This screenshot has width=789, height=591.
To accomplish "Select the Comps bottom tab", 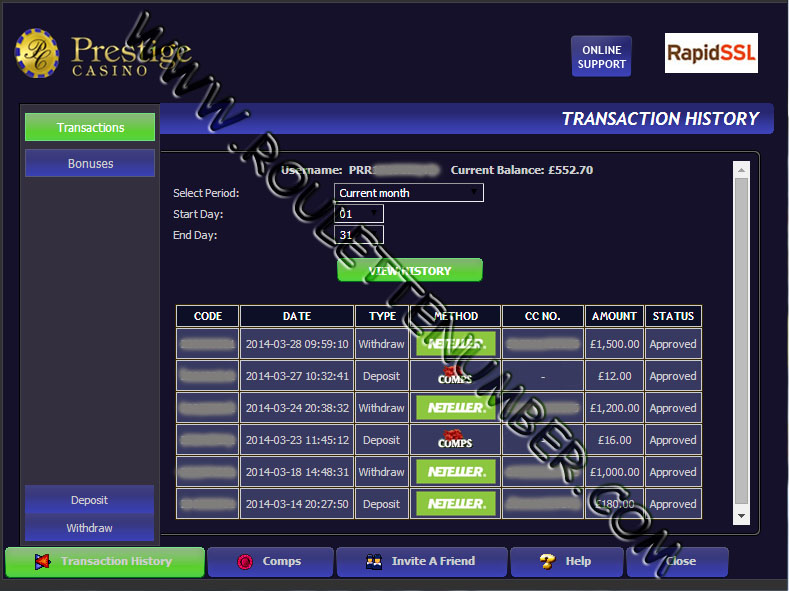I will (x=270, y=561).
